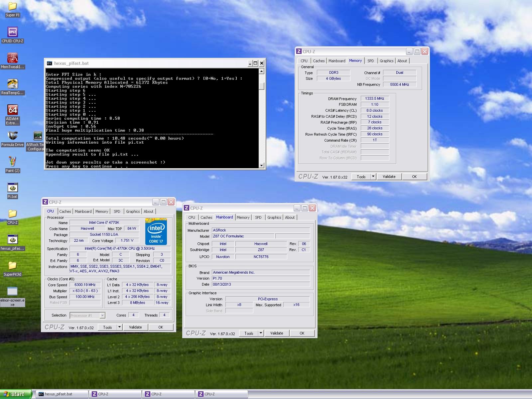Open SPD tab in processor CPU-Z window
The height and width of the screenshot is (399, 532).
tap(117, 211)
